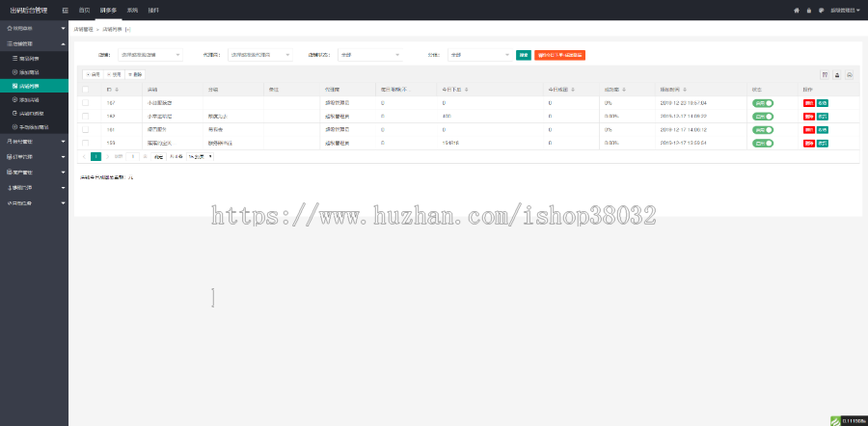Click the print icon above the table

tap(850, 74)
